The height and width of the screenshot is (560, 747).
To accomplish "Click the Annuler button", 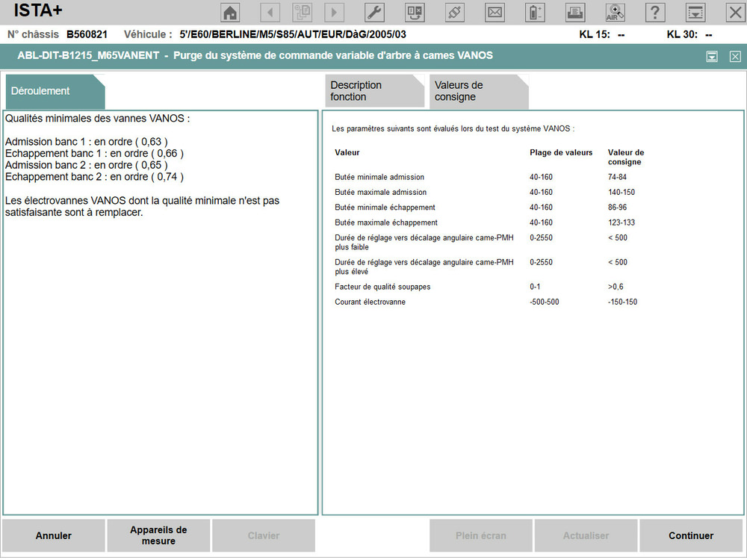I will click(53, 535).
